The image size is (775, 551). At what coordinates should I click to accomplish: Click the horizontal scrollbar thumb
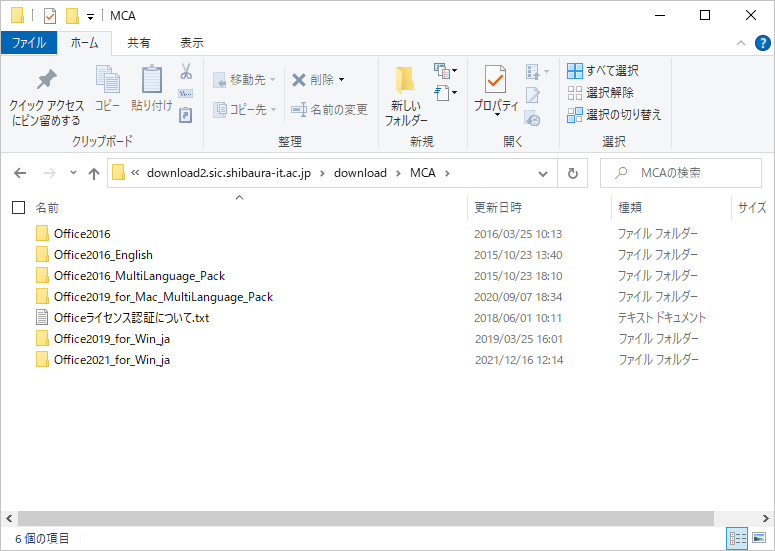click(366, 518)
